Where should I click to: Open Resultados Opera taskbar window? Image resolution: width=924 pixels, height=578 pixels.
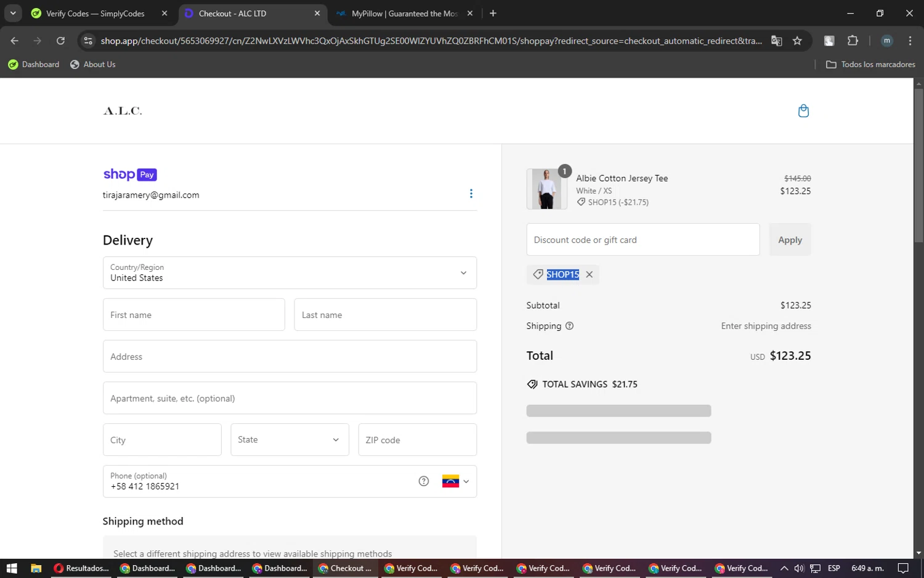[x=81, y=568]
